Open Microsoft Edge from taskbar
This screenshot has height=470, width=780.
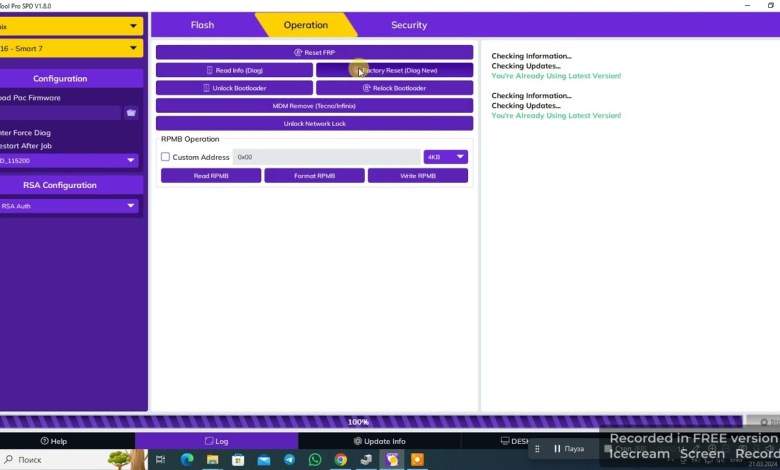[x=186, y=460]
